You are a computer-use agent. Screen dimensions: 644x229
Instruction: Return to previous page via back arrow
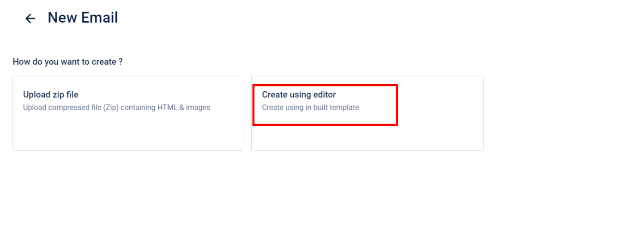(x=30, y=19)
